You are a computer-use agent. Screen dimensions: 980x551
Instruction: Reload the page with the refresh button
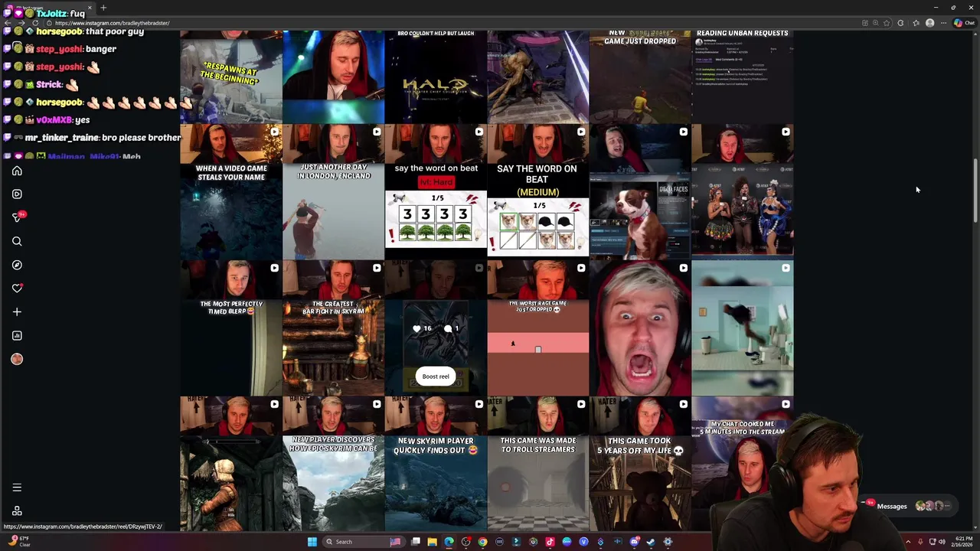coord(35,23)
